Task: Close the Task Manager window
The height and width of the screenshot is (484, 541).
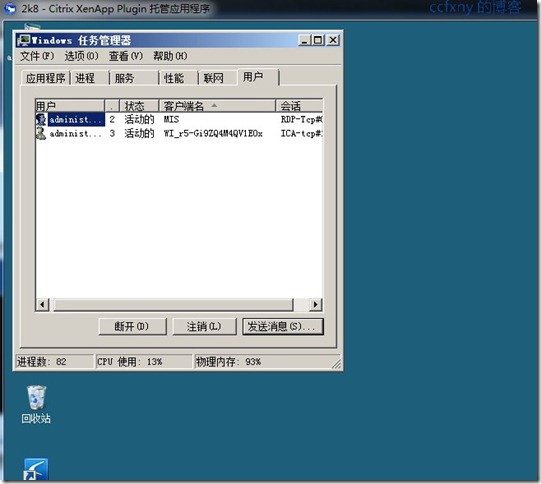Action: (333, 40)
